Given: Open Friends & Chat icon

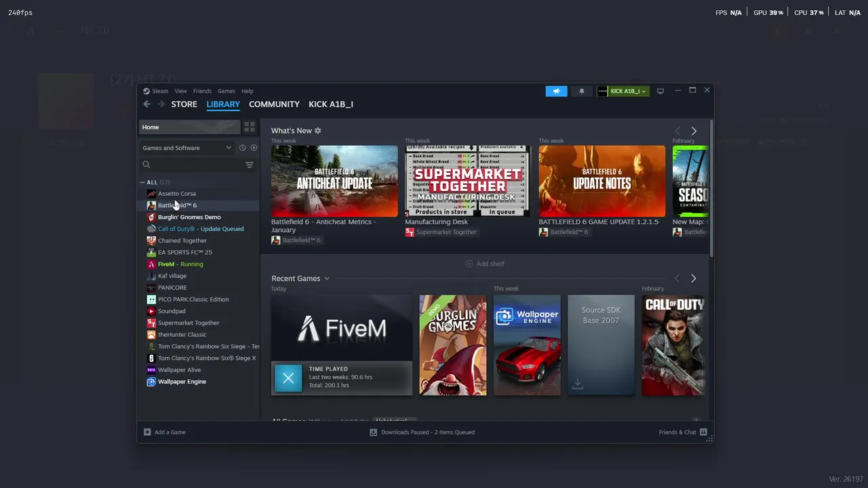Looking at the screenshot, I should tap(703, 432).
